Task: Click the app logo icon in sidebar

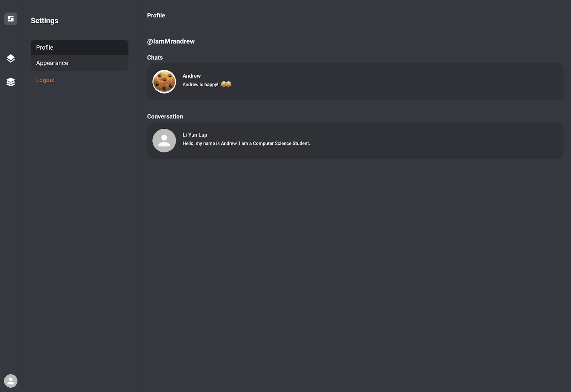Action: pos(11,19)
